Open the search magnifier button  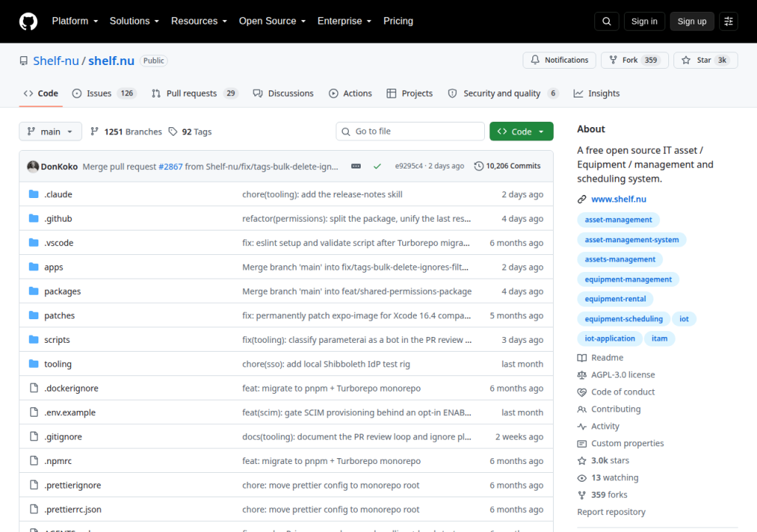click(x=606, y=21)
